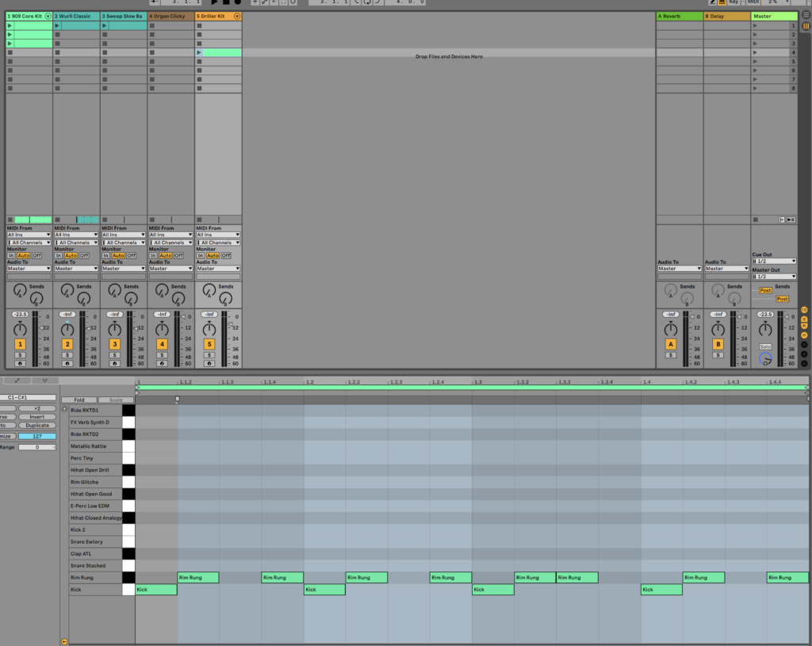The height and width of the screenshot is (646, 812).
Task: Click the 909 Core Kit volume fader handle
Action: point(42,327)
